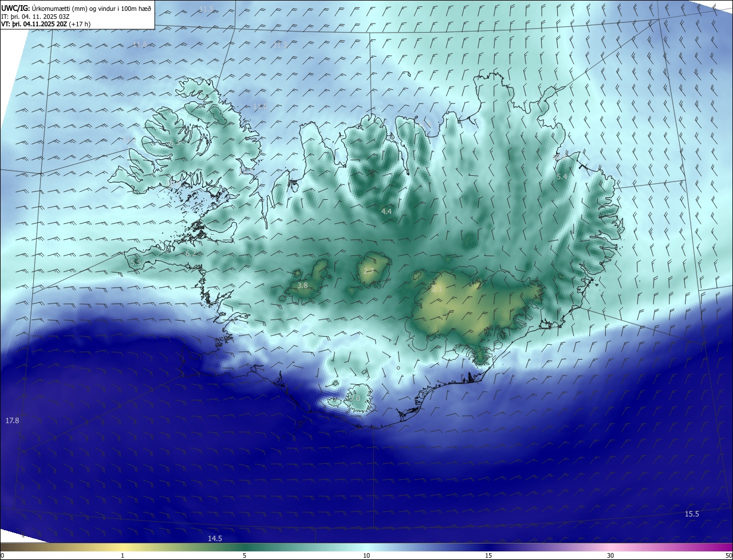The height and width of the screenshot is (560, 733).
Task: Select the initial time line 'IT: þri. 04. 11. 2025 03Z'
Action: 37,17
